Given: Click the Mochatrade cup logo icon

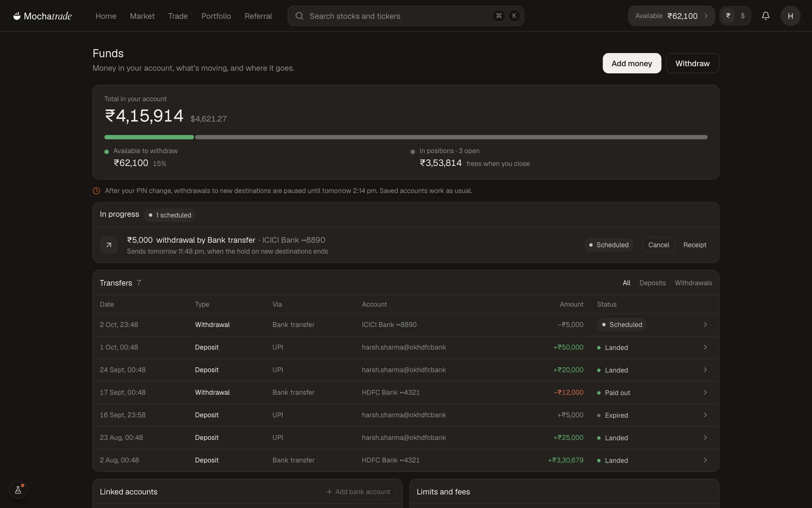Looking at the screenshot, I should coord(17,16).
